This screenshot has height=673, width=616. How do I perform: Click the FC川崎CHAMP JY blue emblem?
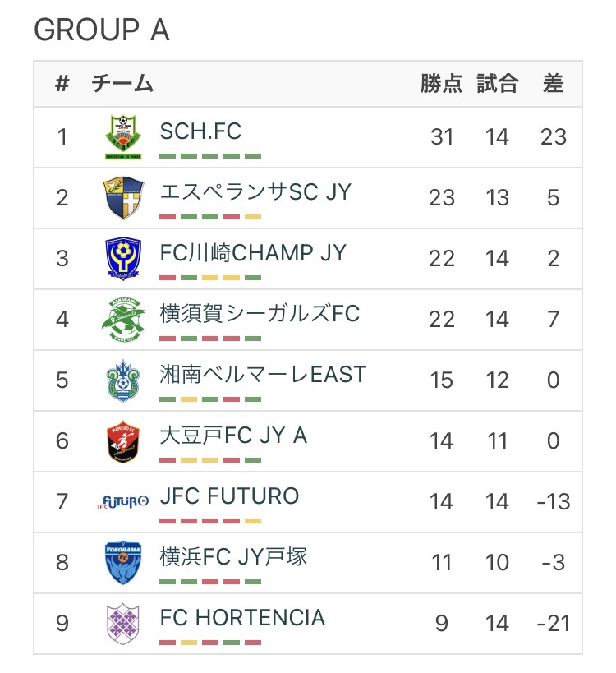click(123, 258)
